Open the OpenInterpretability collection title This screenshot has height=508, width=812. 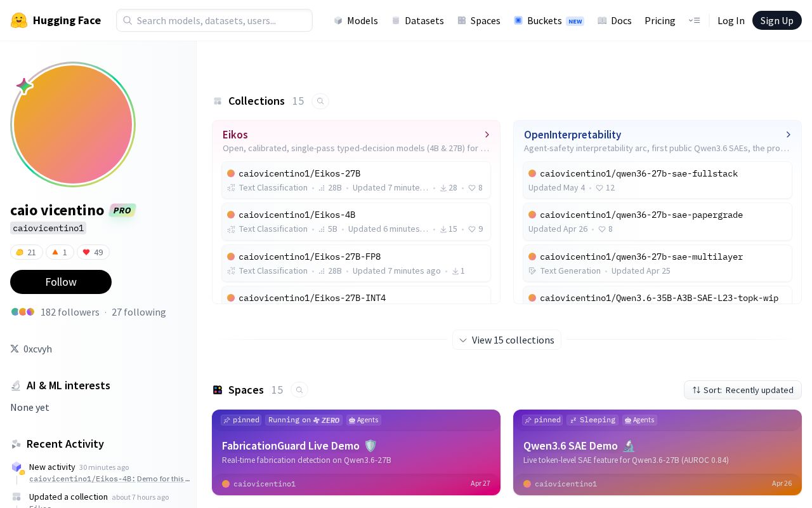coord(572,135)
